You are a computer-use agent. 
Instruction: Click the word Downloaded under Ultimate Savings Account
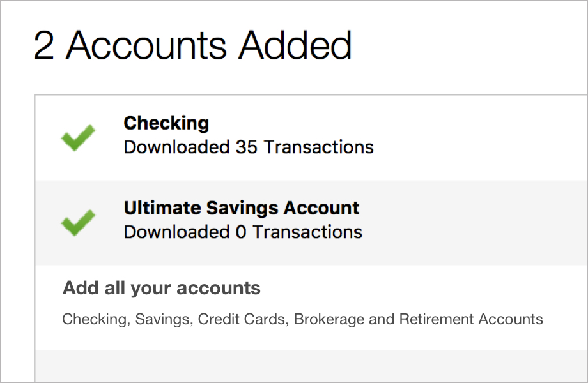pos(176,232)
